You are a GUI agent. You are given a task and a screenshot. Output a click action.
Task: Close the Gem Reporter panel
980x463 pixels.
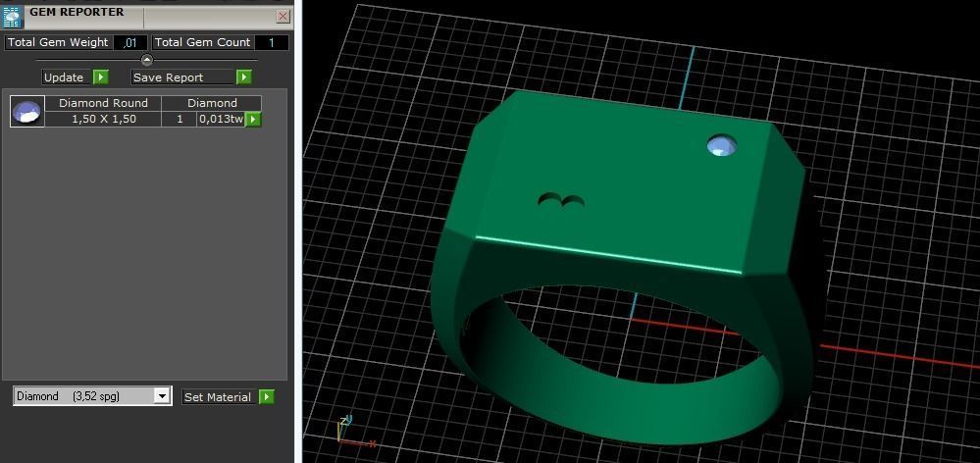pyautogui.click(x=284, y=17)
